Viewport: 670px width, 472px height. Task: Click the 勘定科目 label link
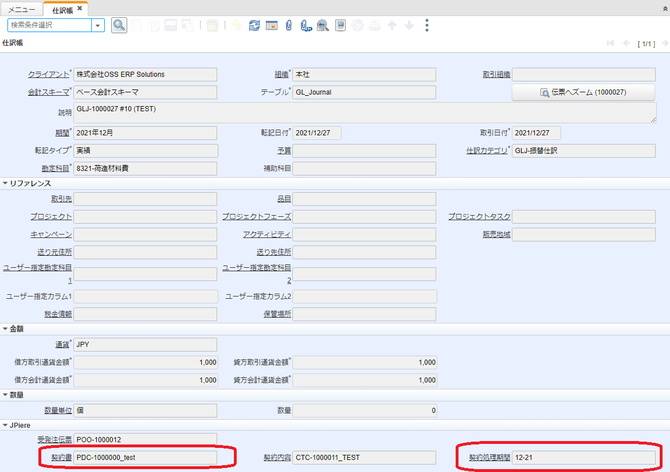pos(55,168)
